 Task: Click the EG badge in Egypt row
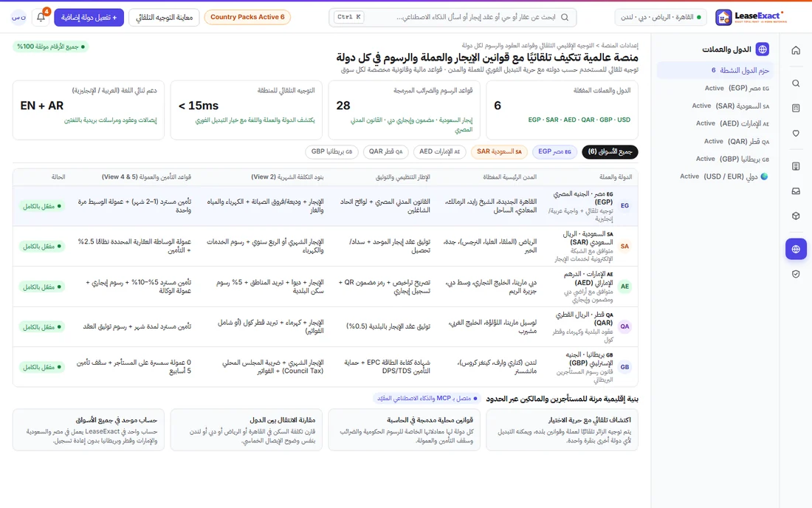(x=625, y=205)
